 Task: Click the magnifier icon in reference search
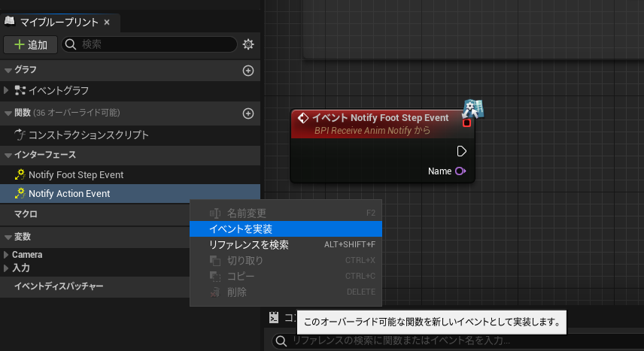[281, 340]
